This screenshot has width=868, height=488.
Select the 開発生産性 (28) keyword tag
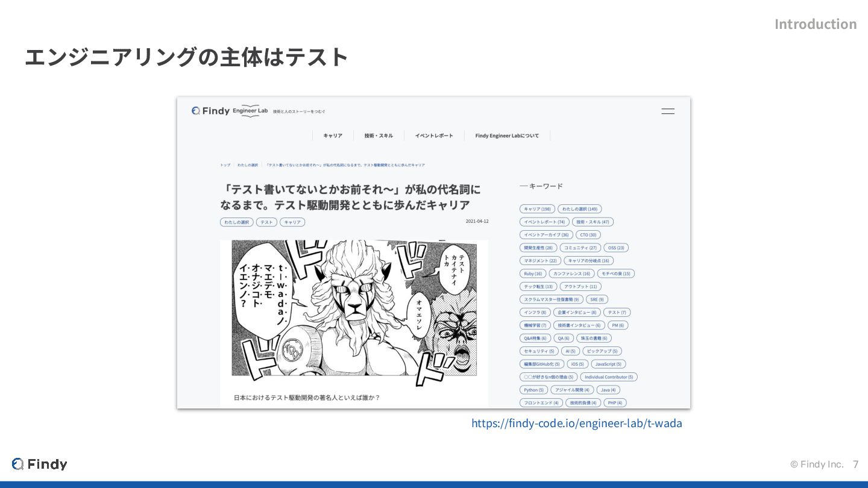538,248
